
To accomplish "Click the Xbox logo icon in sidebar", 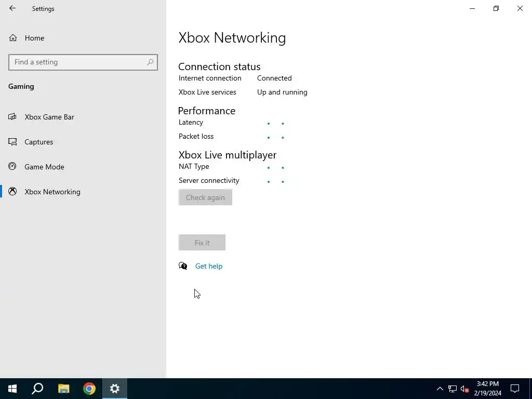I will (x=12, y=191).
